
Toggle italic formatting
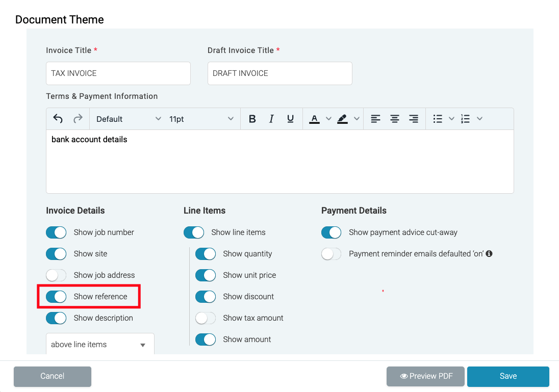271,119
